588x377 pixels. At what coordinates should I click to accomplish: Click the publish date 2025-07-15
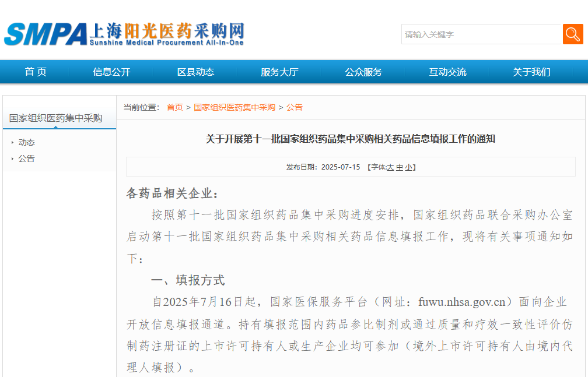coord(341,167)
